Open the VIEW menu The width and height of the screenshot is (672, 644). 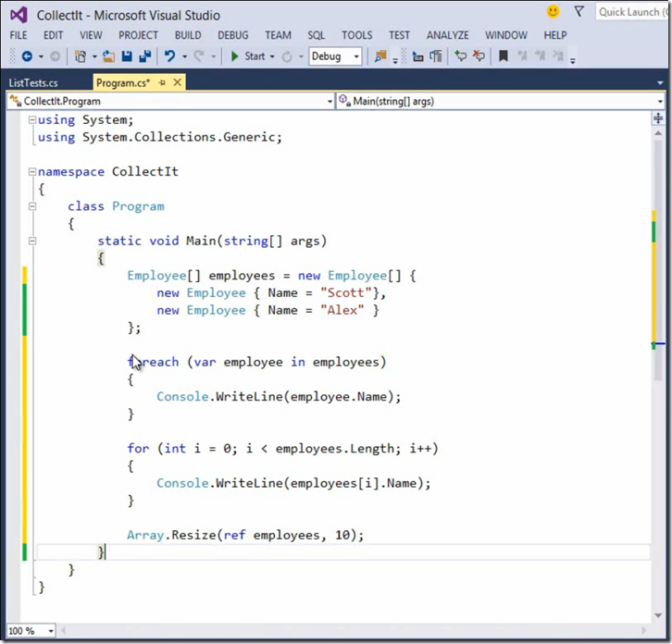click(91, 35)
